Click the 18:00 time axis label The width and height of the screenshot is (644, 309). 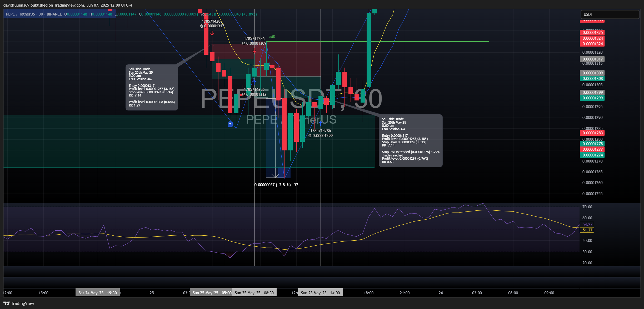point(368,293)
